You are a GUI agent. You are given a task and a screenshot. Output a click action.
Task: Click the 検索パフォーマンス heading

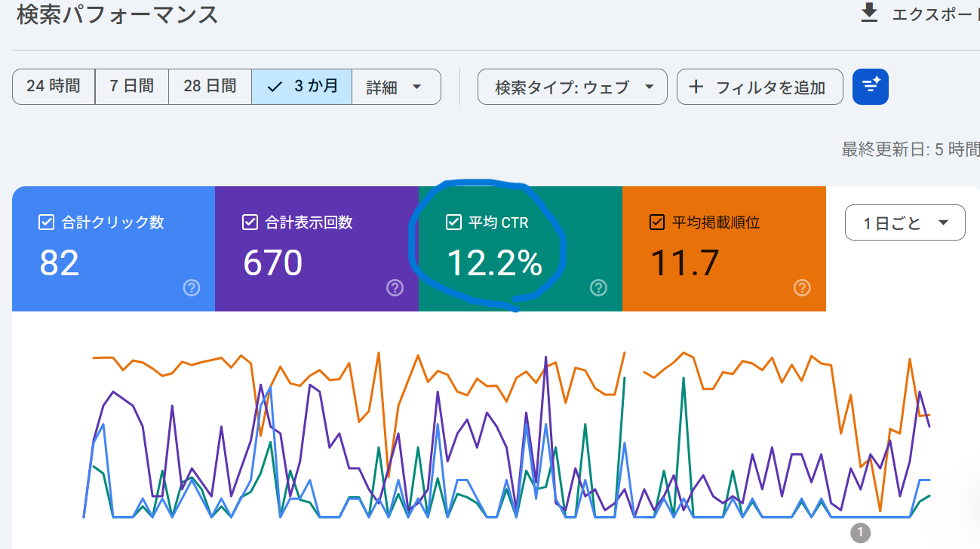(x=118, y=14)
